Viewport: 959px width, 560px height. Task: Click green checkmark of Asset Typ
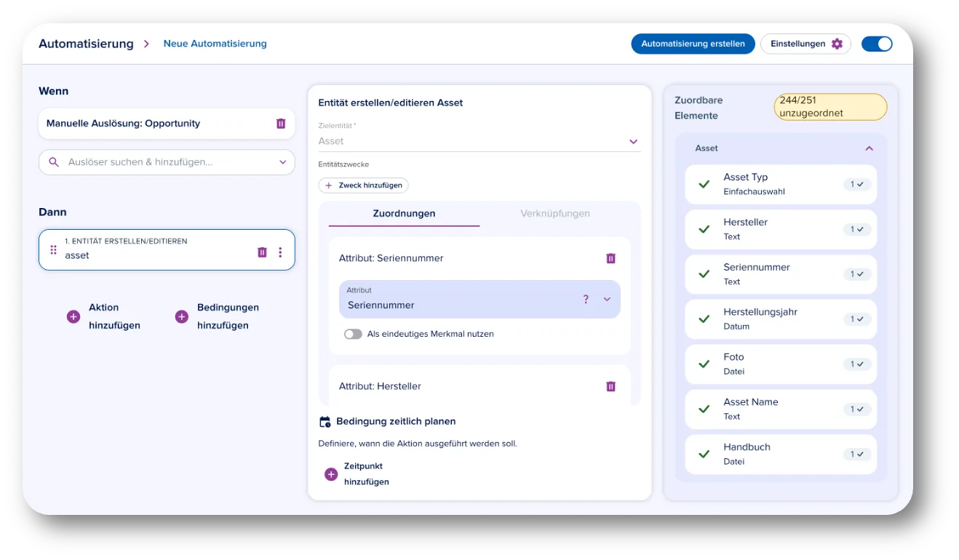coord(704,184)
